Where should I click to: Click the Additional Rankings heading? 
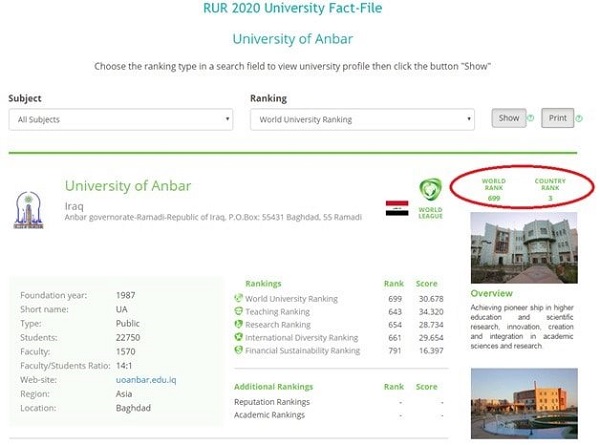pyautogui.click(x=274, y=387)
